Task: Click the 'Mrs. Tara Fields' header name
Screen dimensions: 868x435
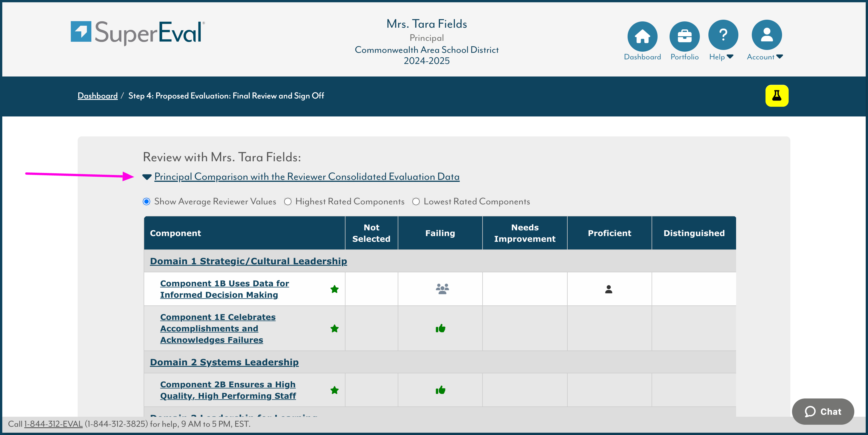Action: [x=427, y=24]
